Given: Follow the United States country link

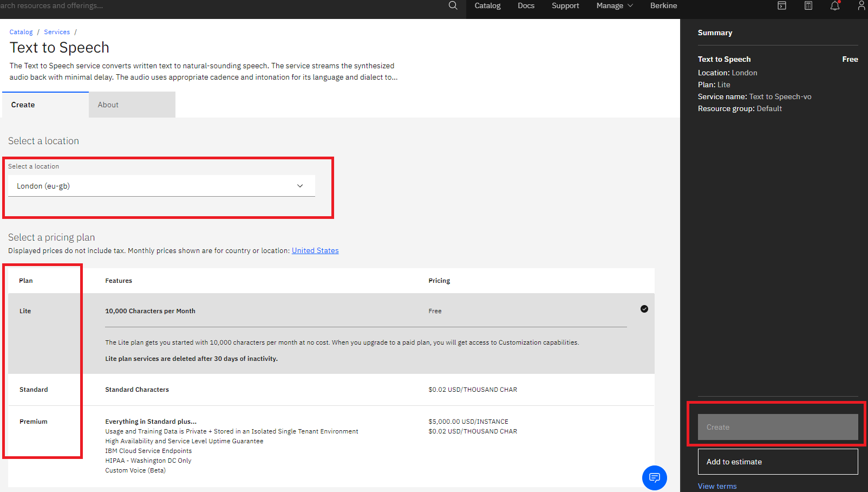Looking at the screenshot, I should 315,250.
